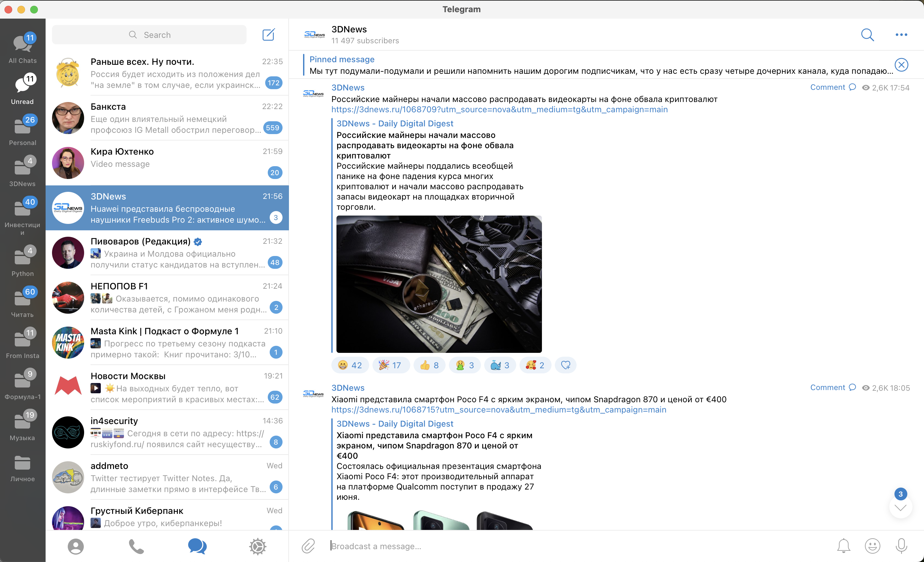Click the emoji smiley face icon
Image resolution: width=924 pixels, height=562 pixels.
(873, 546)
